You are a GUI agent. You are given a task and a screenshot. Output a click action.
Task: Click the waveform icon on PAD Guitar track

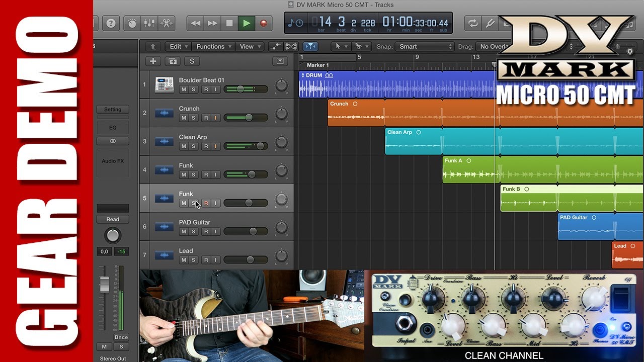tap(164, 227)
